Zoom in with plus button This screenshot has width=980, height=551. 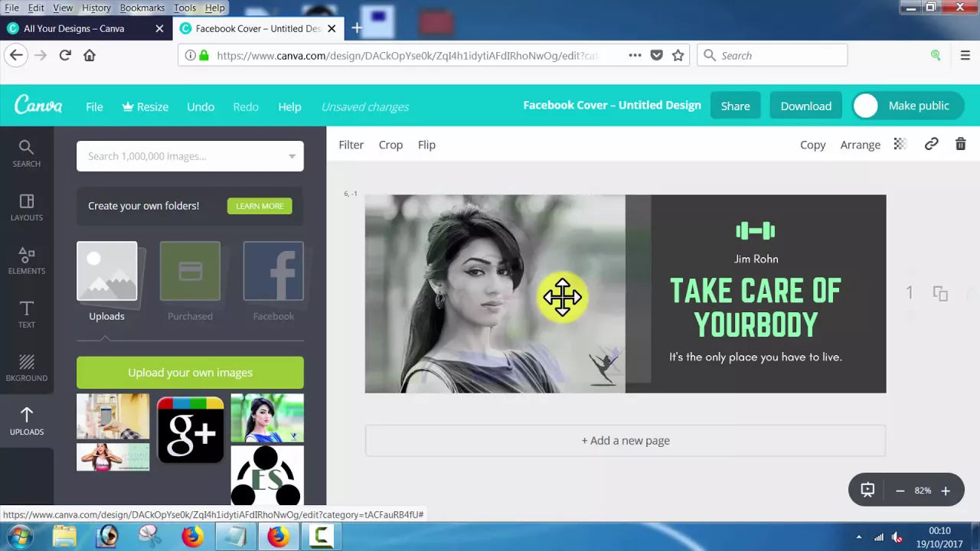click(x=946, y=491)
